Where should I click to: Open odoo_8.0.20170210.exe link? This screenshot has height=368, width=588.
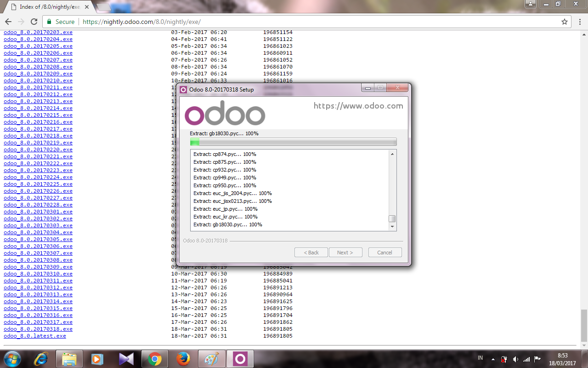point(38,80)
